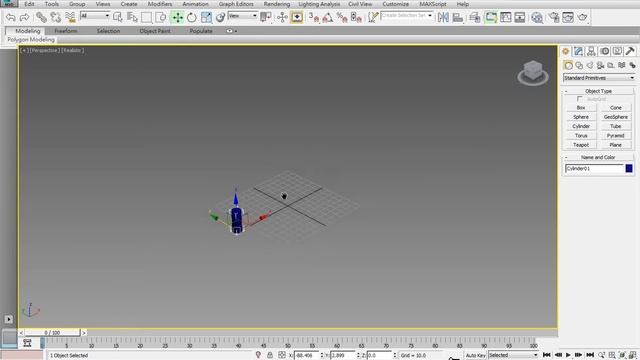Screen dimensions: 640x360
Task: Click the Cylinder primitive button
Action: click(x=581, y=126)
